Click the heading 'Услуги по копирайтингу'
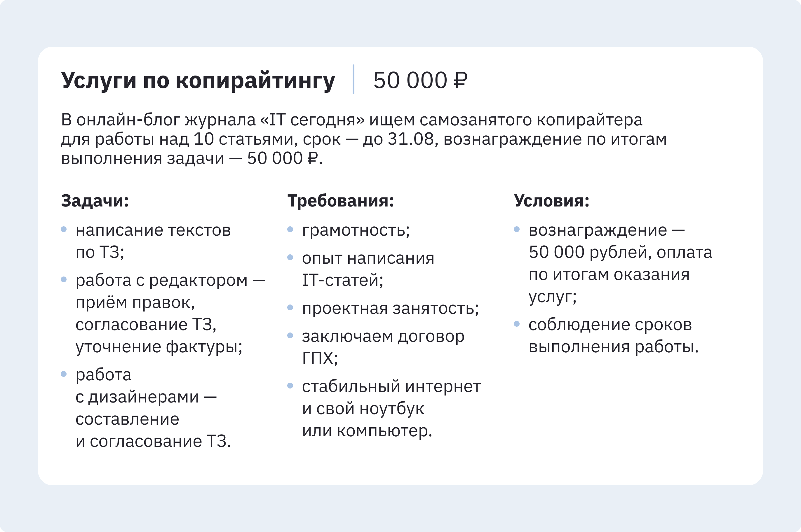 click(198, 81)
